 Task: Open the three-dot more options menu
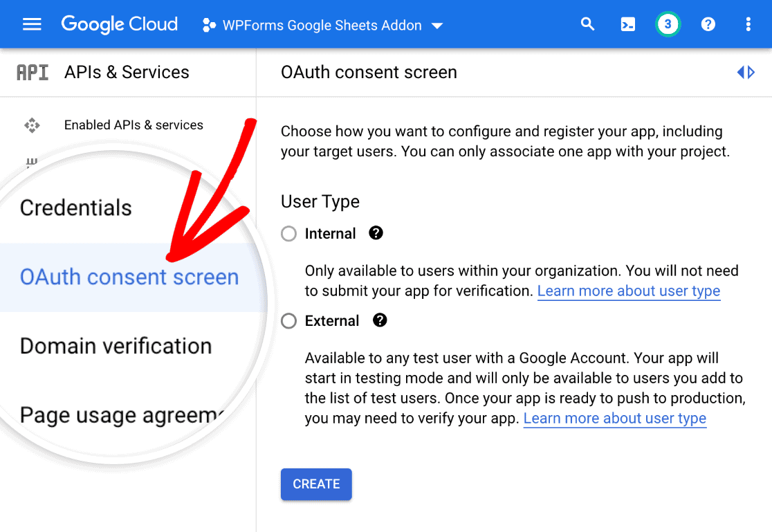click(x=748, y=24)
